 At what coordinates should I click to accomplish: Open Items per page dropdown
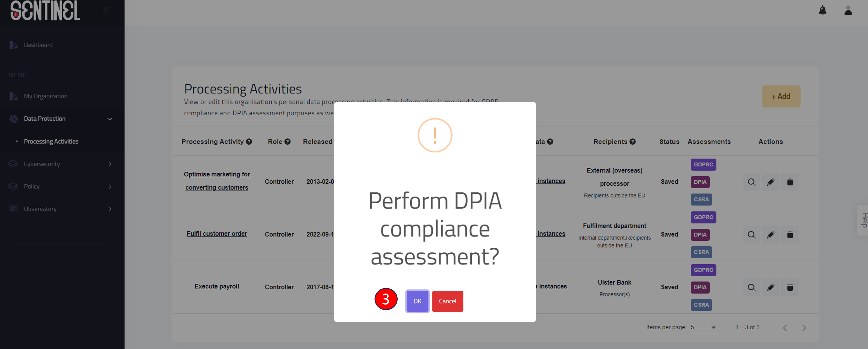[704, 327]
